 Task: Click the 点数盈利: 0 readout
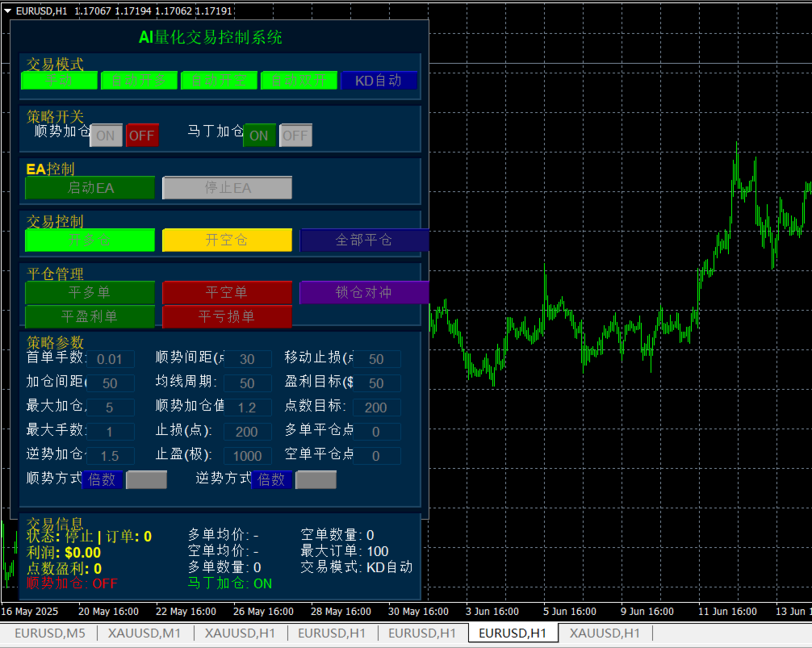pos(65,569)
